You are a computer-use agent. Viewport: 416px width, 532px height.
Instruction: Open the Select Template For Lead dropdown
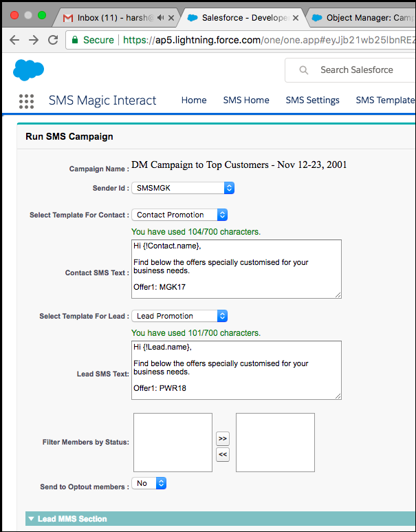(179, 316)
